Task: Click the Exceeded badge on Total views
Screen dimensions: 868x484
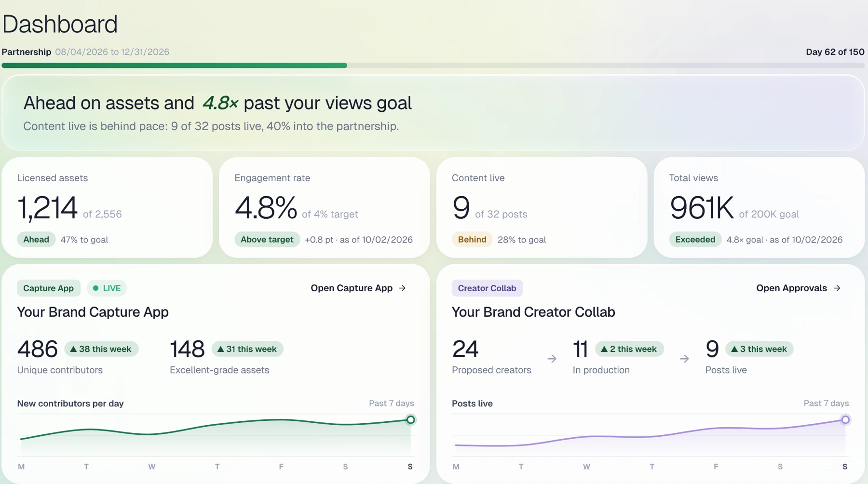Action: 695,240
